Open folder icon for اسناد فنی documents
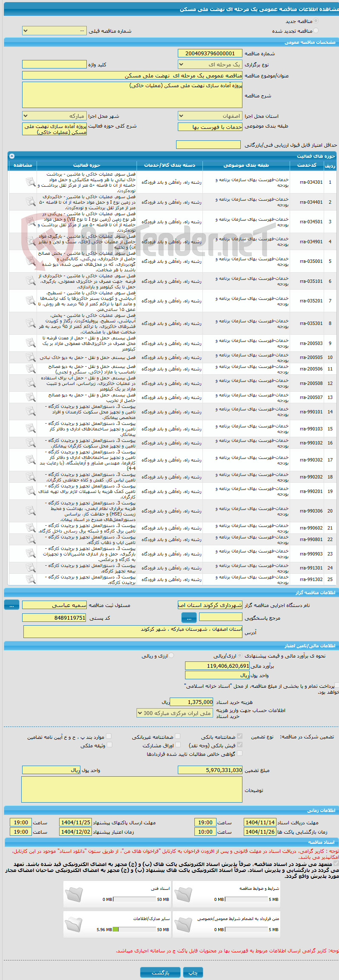The width and height of the screenshot is (339, 980). 74,894
